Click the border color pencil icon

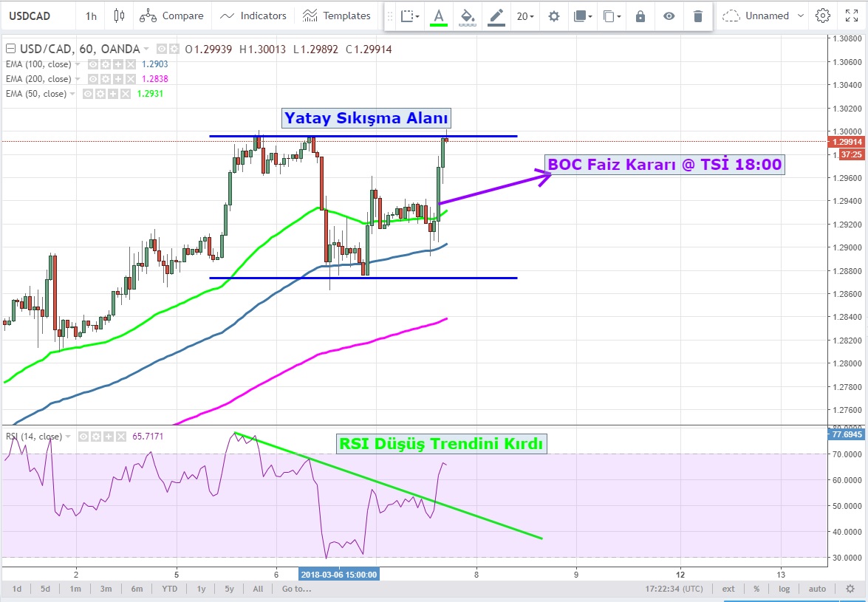click(x=496, y=16)
